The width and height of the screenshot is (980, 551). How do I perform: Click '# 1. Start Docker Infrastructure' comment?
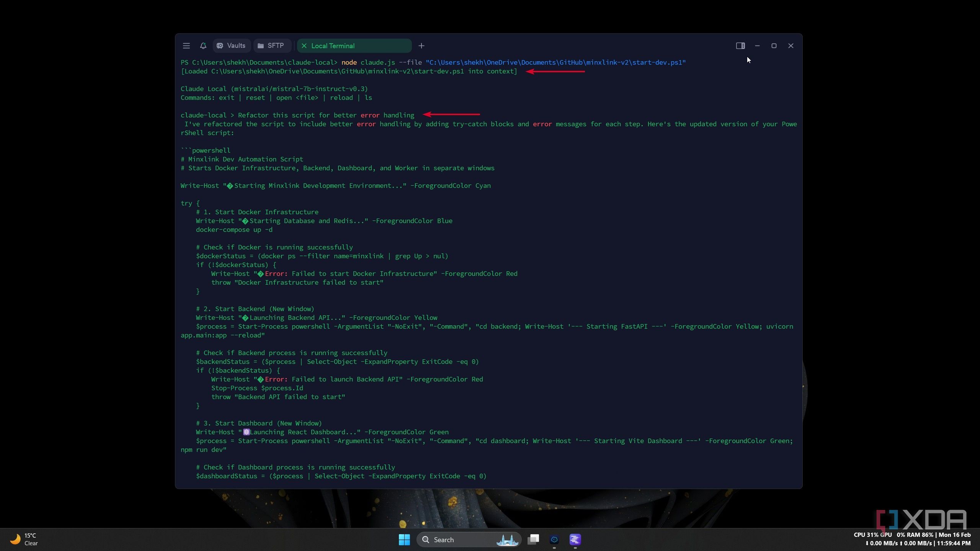pyautogui.click(x=257, y=212)
